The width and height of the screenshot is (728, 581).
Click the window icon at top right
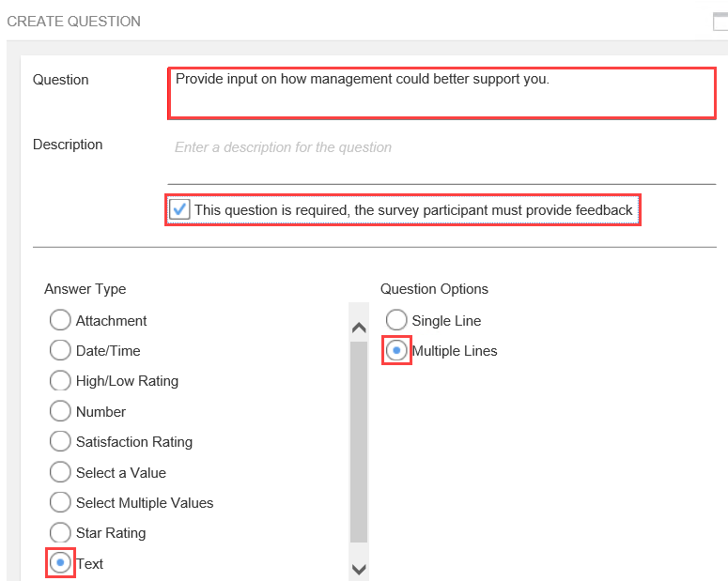720,22
